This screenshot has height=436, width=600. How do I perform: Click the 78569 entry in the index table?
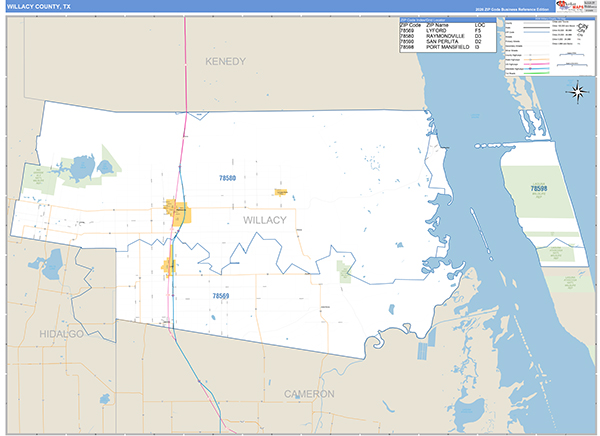click(x=407, y=31)
